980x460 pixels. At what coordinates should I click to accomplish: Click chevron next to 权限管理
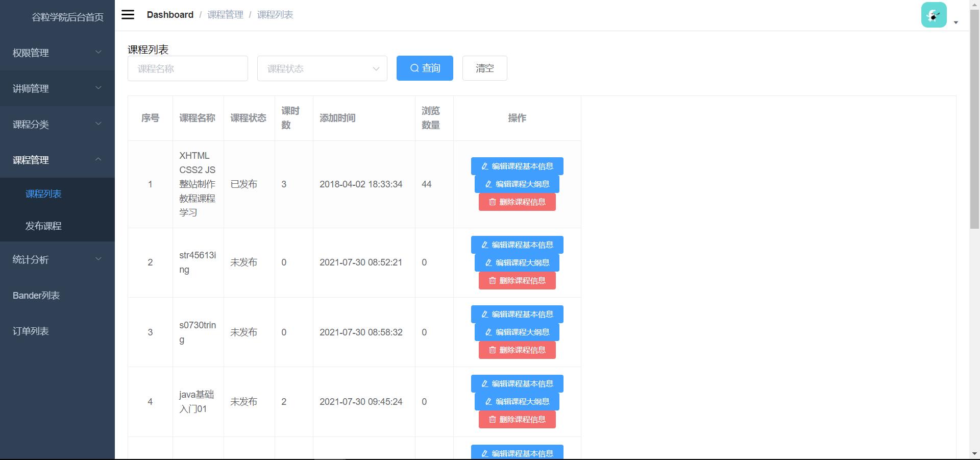pyautogui.click(x=99, y=52)
